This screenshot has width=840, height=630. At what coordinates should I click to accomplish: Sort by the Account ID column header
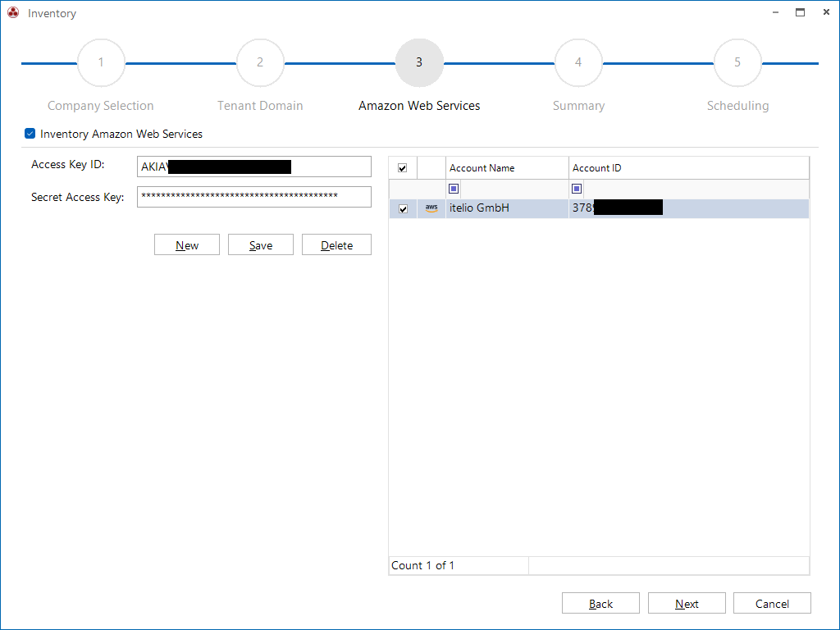coord(688,168)
